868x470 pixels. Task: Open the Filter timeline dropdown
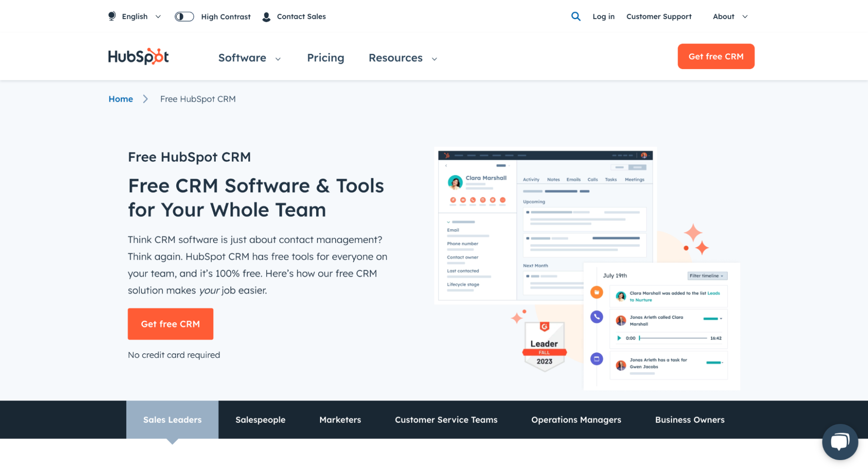click(707, 276)
